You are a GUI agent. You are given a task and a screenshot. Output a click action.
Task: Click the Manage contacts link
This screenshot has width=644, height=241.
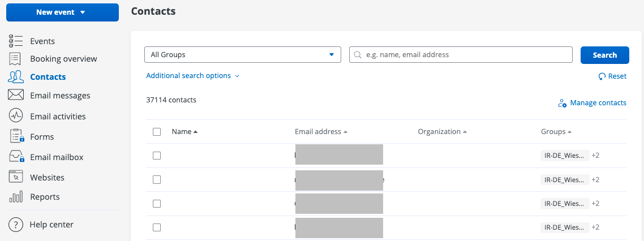pyautogui.click(x=592, y=103)
